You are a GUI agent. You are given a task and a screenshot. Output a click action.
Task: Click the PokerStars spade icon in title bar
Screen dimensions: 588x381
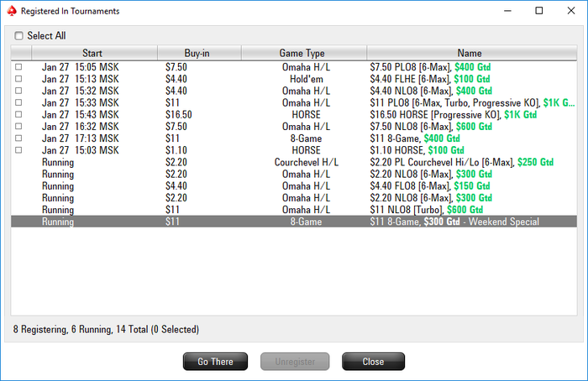pyautogui.click(x=12, y=11)
